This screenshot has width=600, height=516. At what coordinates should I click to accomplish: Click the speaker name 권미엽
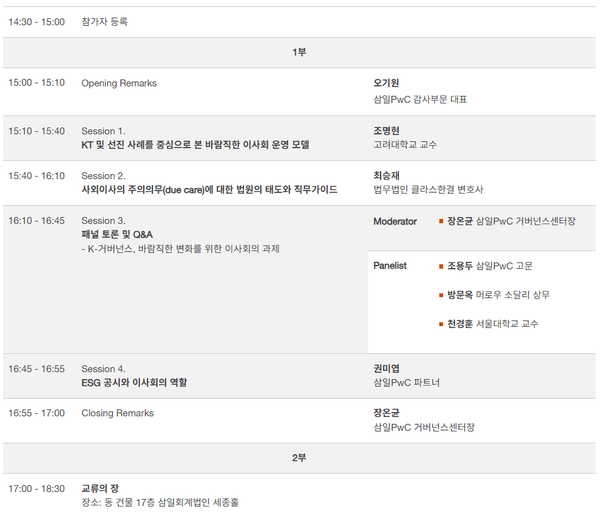tap(386, 368)
